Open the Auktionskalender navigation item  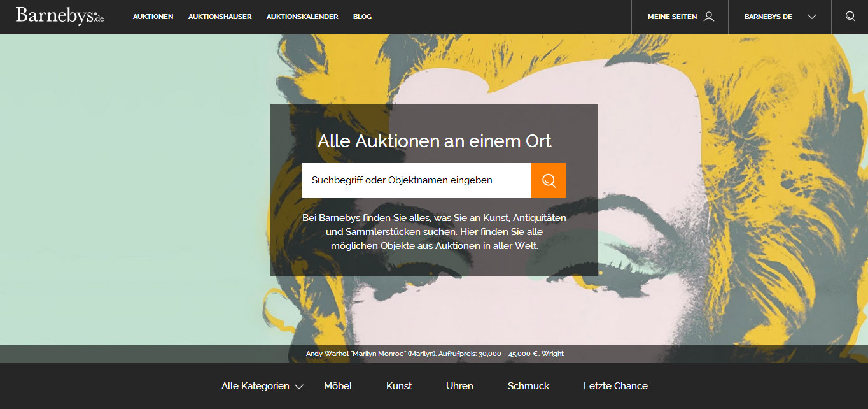pos(302,17)
